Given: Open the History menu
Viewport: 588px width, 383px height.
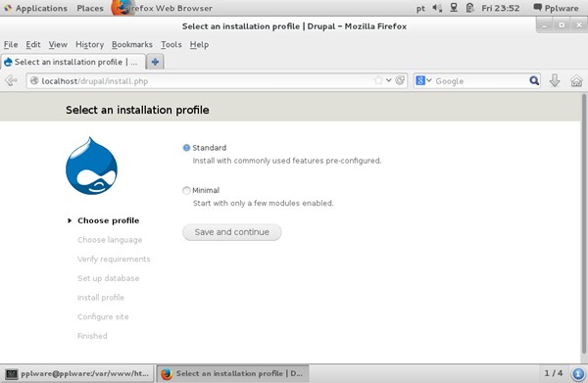Looking at the screenshot, I should [89, 45].
